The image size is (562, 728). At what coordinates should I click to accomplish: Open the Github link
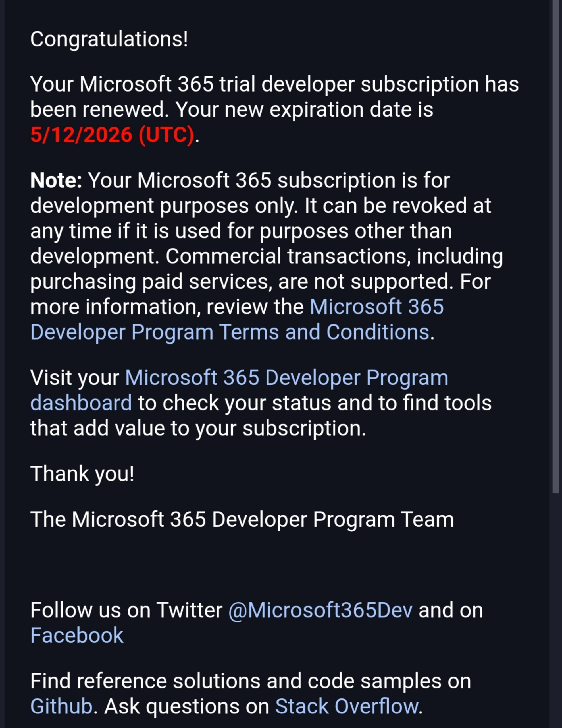tap(61, 706)
